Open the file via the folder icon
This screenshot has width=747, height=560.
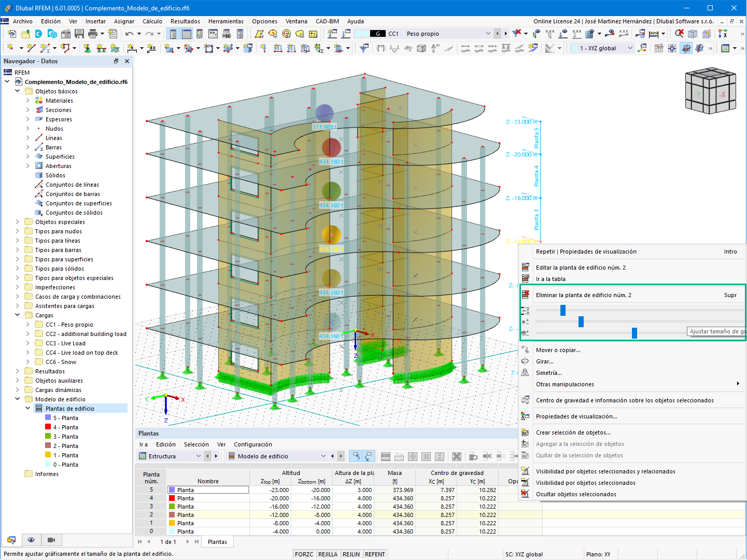click(25, 34)
